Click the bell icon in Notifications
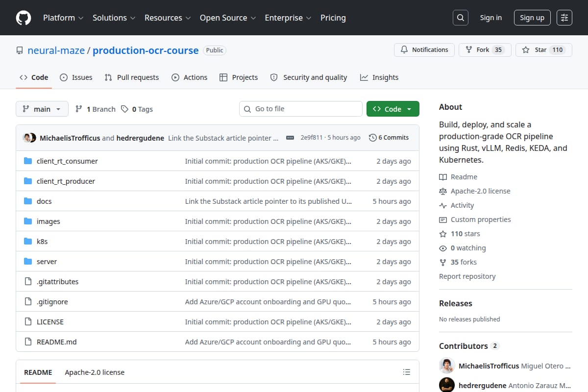The image size is (588, 392). click(404, 50)
